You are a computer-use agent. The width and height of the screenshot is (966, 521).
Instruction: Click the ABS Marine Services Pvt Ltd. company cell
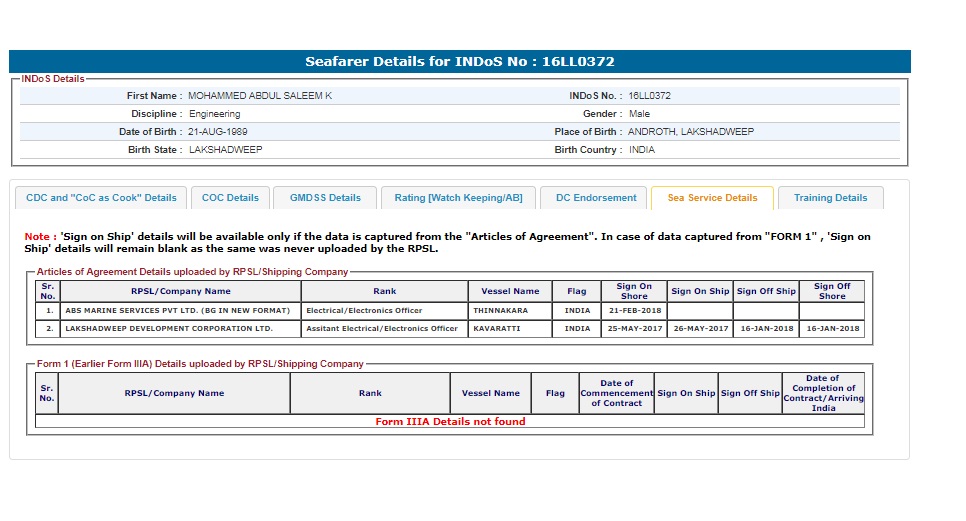click(180, 311)
